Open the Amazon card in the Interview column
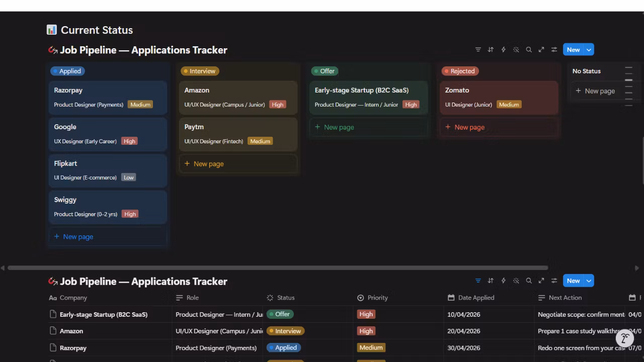644x362 pixels. tap(238, 97)
